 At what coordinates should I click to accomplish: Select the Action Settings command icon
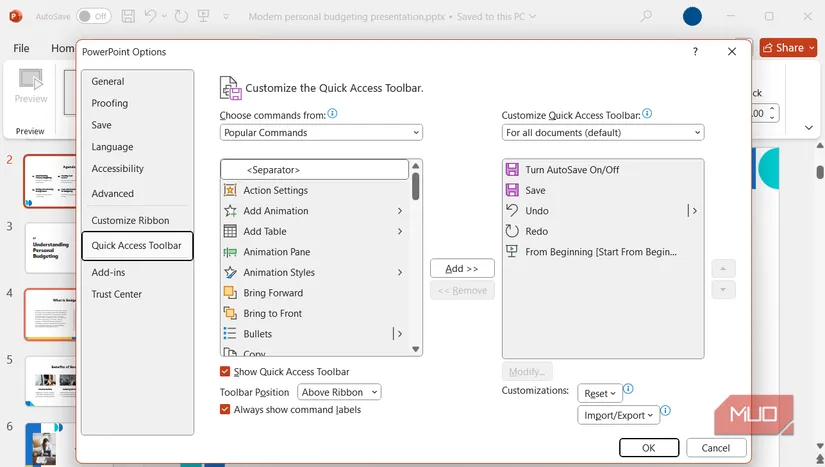[230, 190]
